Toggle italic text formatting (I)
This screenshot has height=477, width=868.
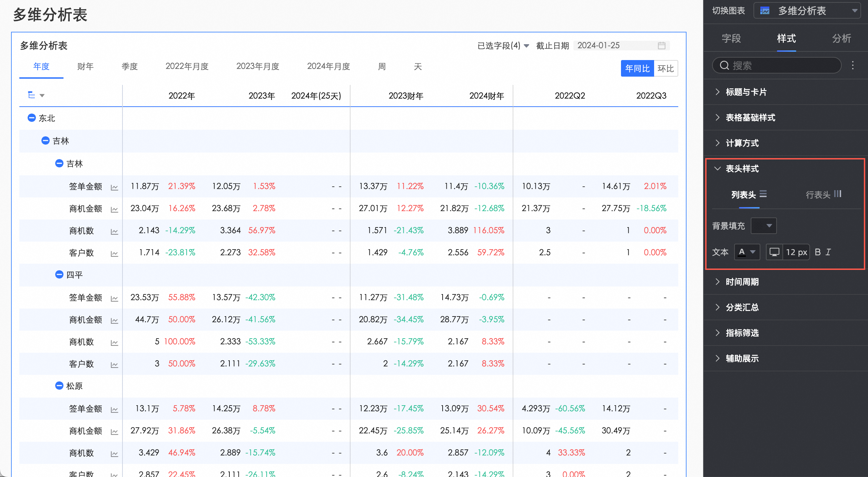(x=828, y=252)
